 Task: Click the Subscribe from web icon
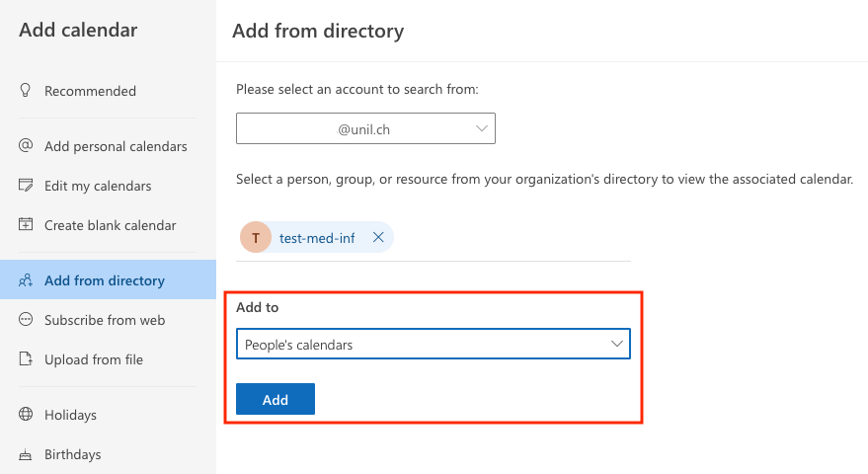click(x=26, y=320)
